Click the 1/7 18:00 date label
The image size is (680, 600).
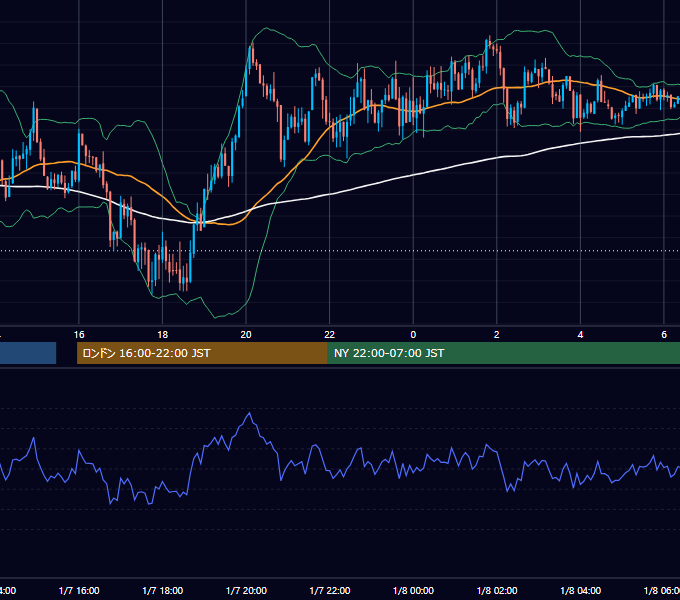[x=163, y=590]
